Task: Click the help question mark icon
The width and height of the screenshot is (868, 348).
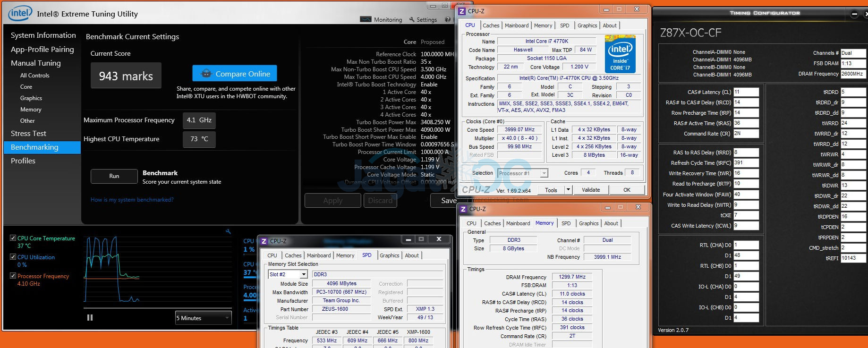Action: 447,19
